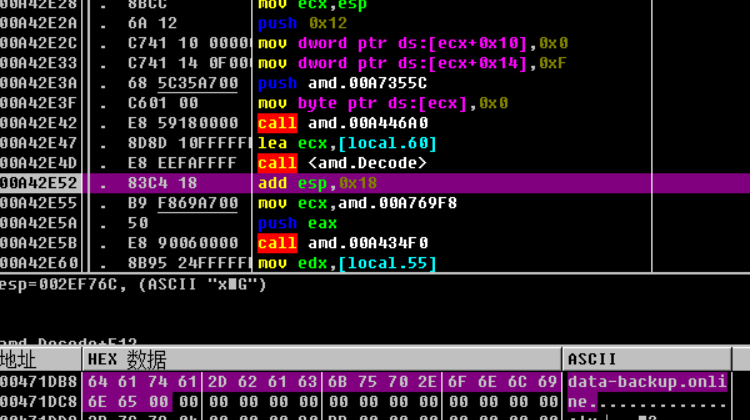The width and height of the screenshot is (750, 420).
Task: Select the "call <amd.Decode>" instruction line
Action: coord(342,163)
